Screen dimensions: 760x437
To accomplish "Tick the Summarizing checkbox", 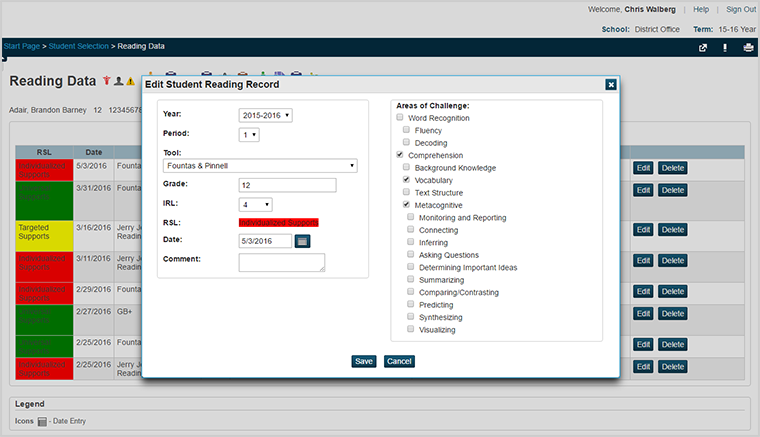I will coord(411,280).
